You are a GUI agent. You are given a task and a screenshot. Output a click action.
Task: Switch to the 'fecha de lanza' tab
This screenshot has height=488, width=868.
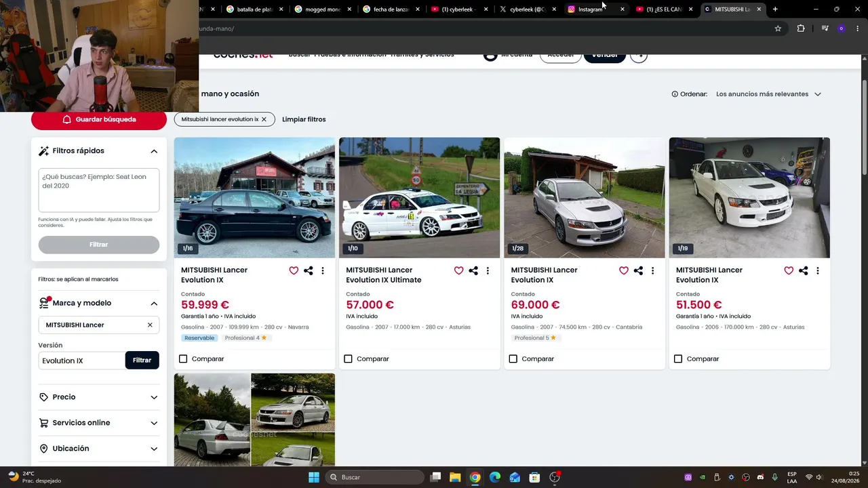(391, 9)
